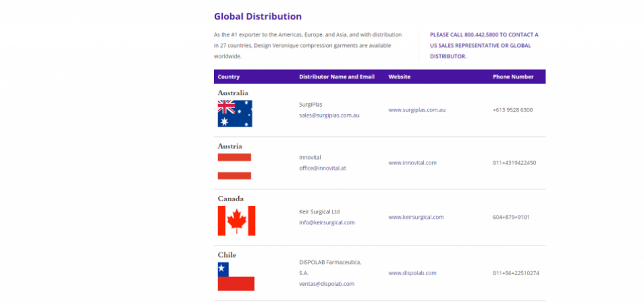Click the Canada flag image
This screenshot has height=302, width=644.
(237, 221)
